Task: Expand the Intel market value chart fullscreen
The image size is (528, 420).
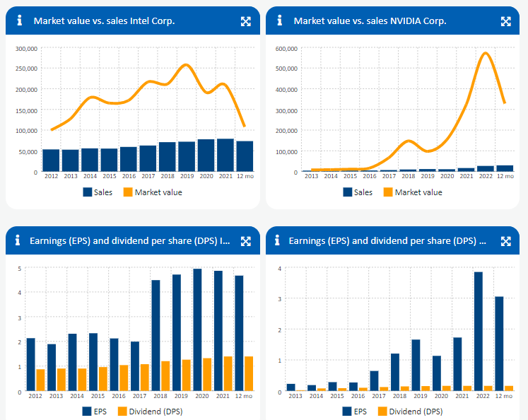Action: tap(246, 21)
